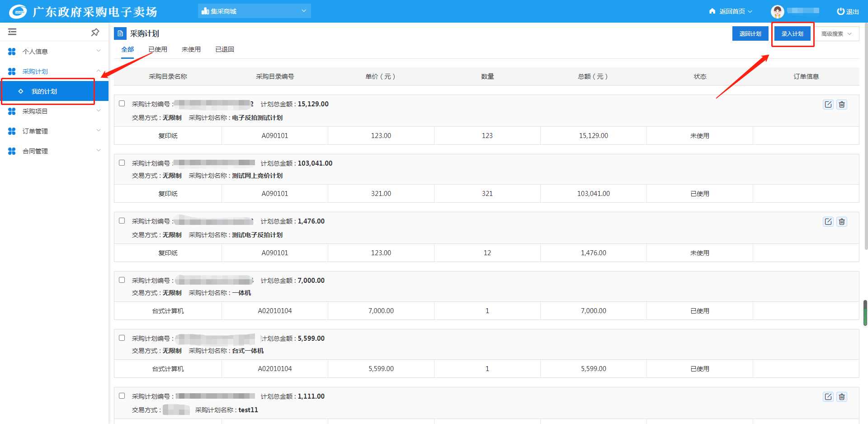Screen dimensions: 868x424
Task: Switch to the 已使用 tab
Action: (x=158, y=49)
